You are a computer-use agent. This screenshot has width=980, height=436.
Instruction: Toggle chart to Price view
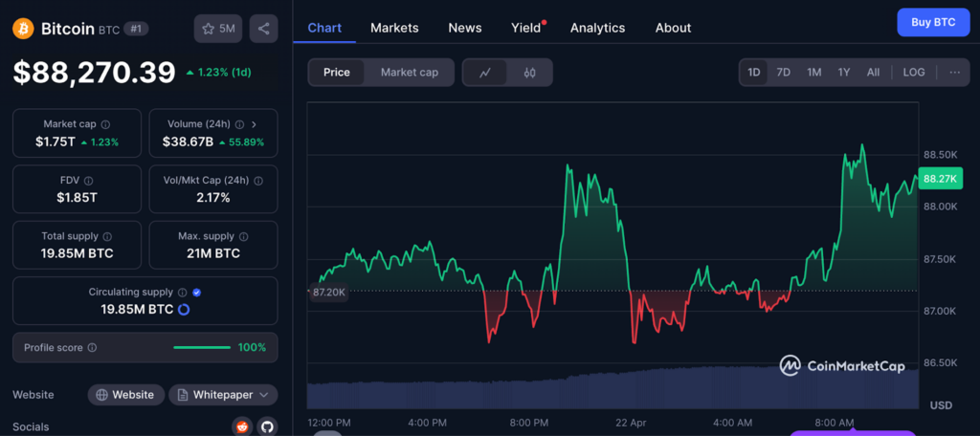[337, 73]
